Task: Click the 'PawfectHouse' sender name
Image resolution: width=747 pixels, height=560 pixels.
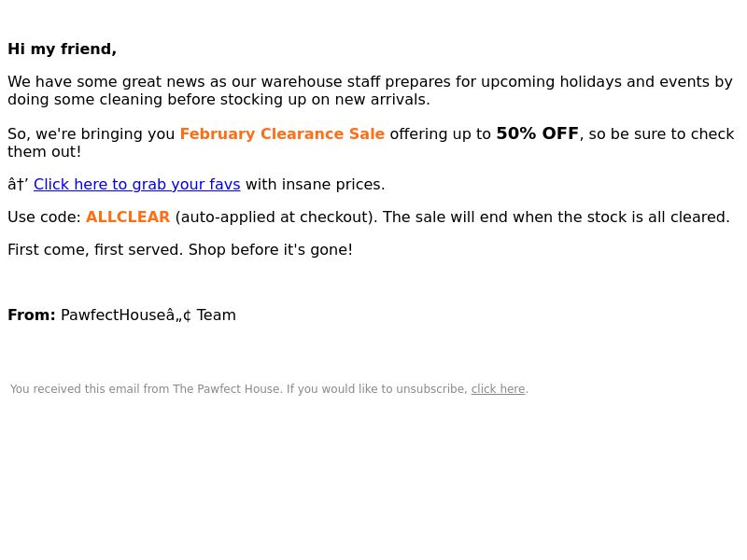Action: tap(113, 315)
